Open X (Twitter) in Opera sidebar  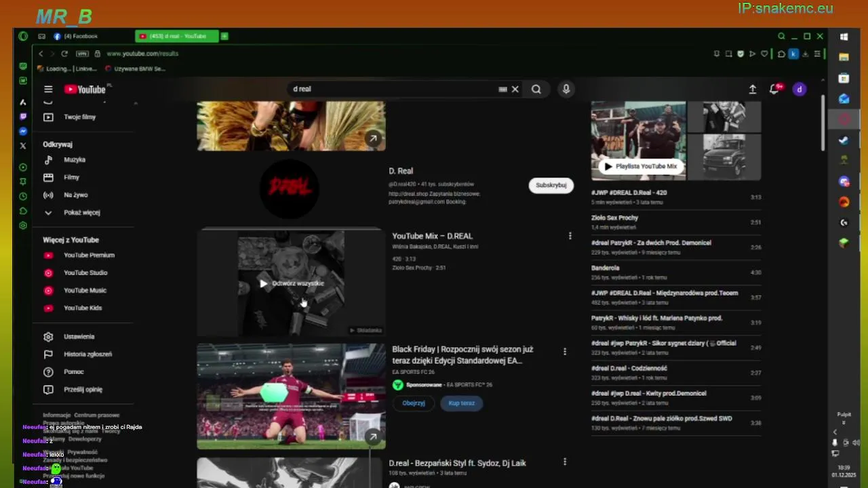(23, 145)
